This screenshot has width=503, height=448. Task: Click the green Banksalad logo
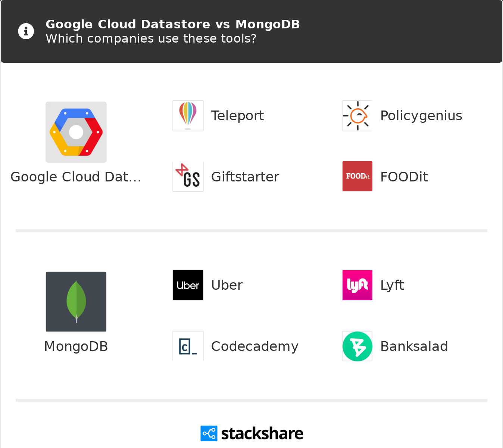[357, 346]
